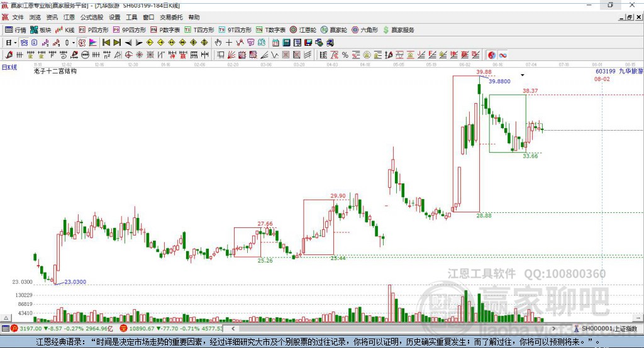Click the zigzag wave line tool
Image resolution: width=644 pixels, height=348 pixels.
pyautogui.click(x=275, y=55)
